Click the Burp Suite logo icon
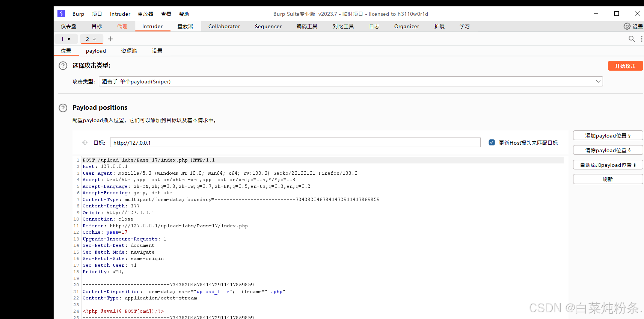Screen dimensions: 644x319 [x=61, y=14]
